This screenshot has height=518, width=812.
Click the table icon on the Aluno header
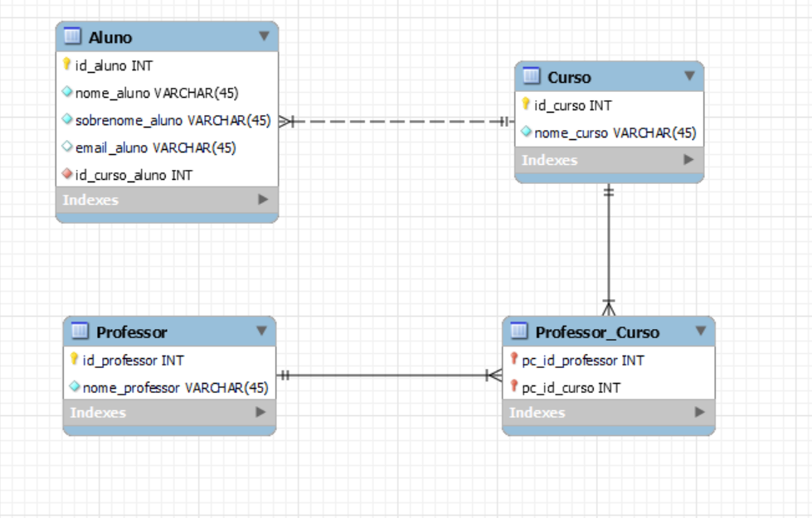[71, 36]
